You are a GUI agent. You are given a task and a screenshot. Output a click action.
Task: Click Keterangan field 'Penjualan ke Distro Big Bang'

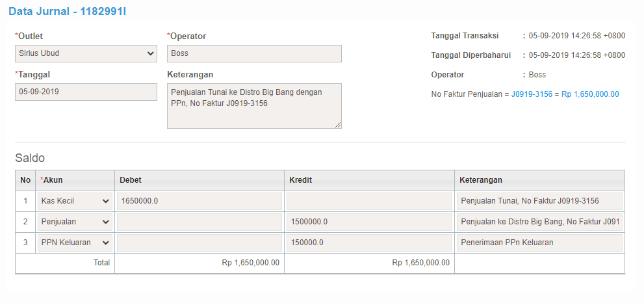[x=539, y=222]
